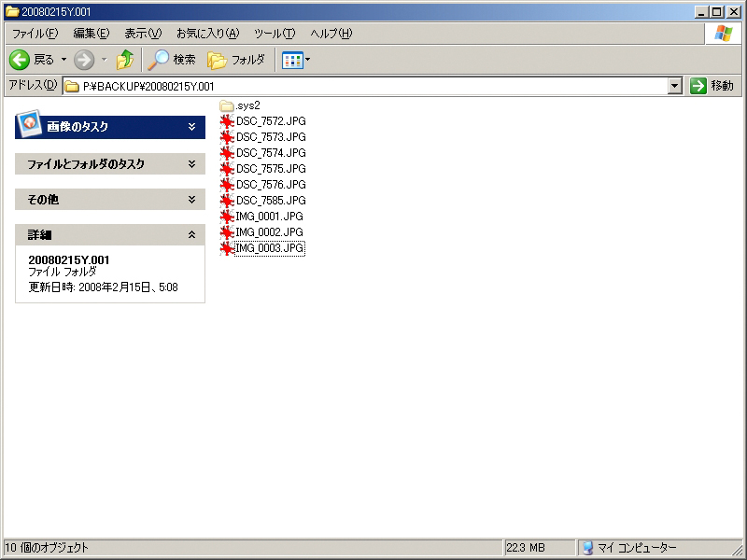Click the green Back arrow icon
The height and width of the screenshot is (560, 747).
pyautogui.click(x=20, y=60)
